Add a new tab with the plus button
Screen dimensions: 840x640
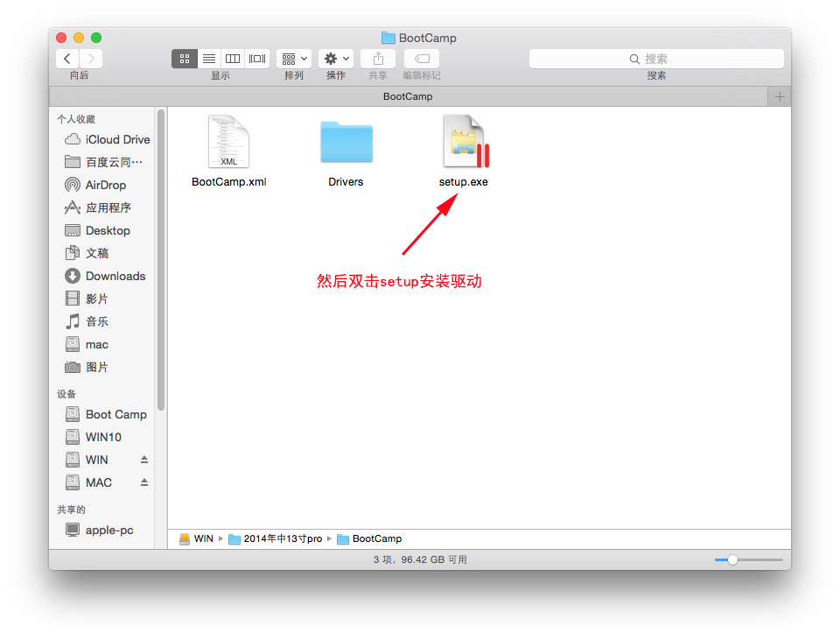(x=780, y=96)
